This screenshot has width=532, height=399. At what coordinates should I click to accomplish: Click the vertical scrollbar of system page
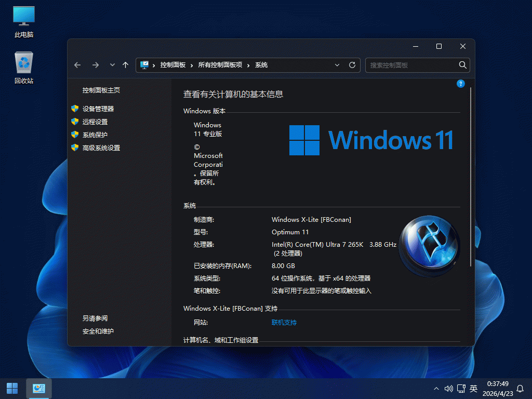tap(471, 177)
